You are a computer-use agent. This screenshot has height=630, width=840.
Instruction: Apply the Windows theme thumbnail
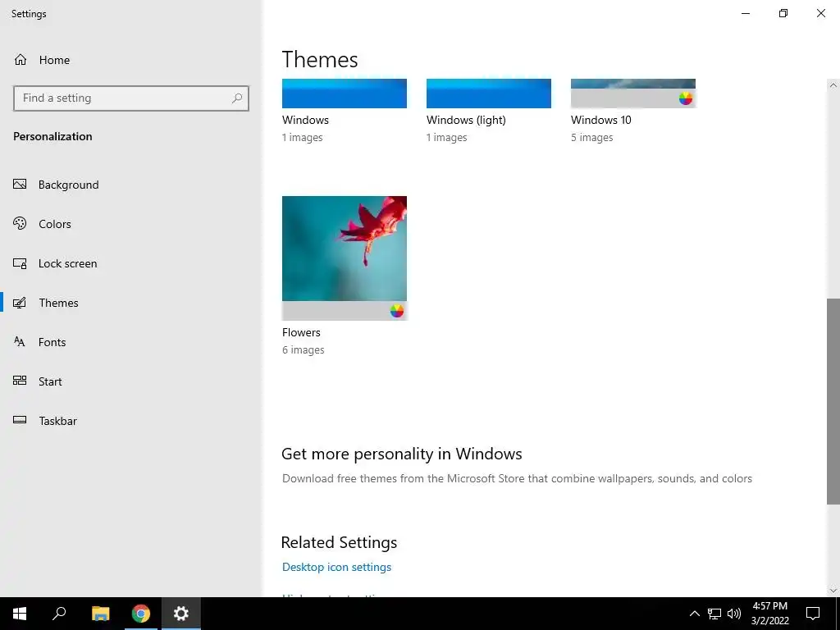[345, 94]
